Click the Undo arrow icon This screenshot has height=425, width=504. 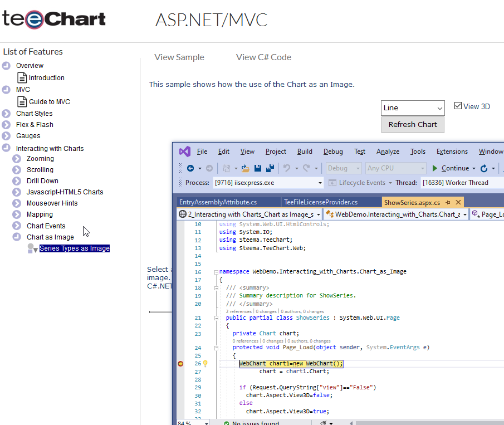tap(287, 168)
